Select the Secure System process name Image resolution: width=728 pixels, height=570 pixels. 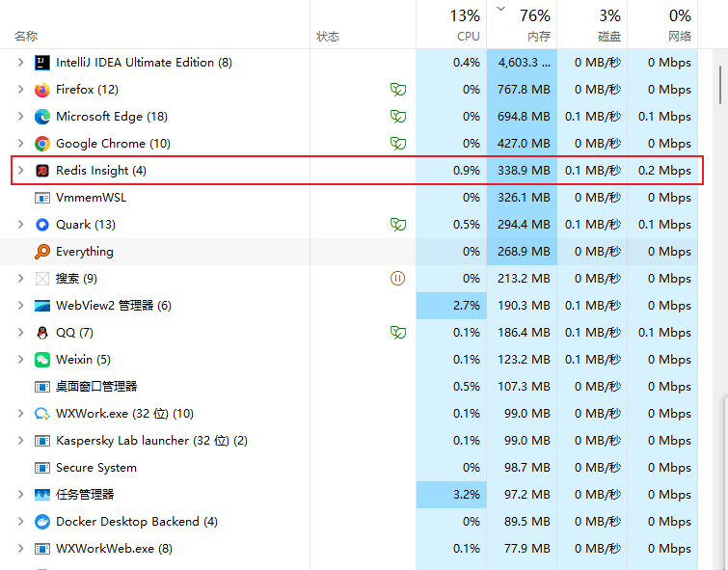[96, 468]
